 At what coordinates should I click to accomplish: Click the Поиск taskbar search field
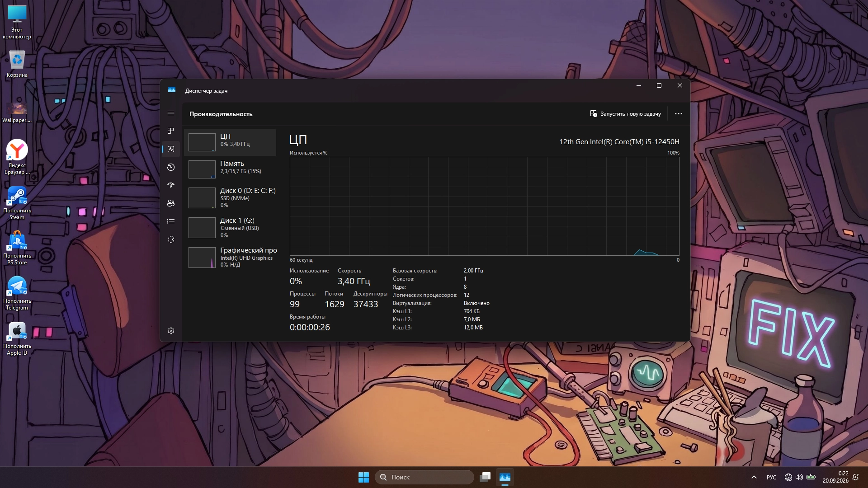[425, 477]
